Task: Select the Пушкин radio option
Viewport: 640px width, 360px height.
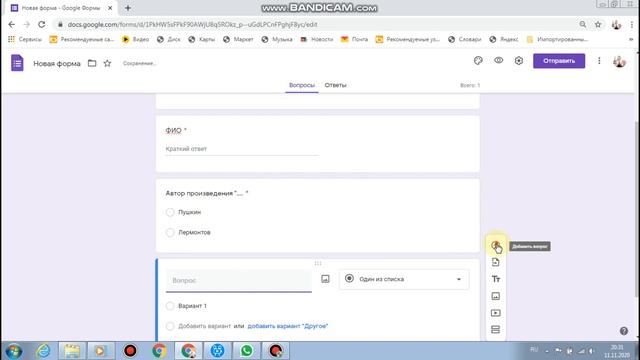Action: click(x=170, y=212)
